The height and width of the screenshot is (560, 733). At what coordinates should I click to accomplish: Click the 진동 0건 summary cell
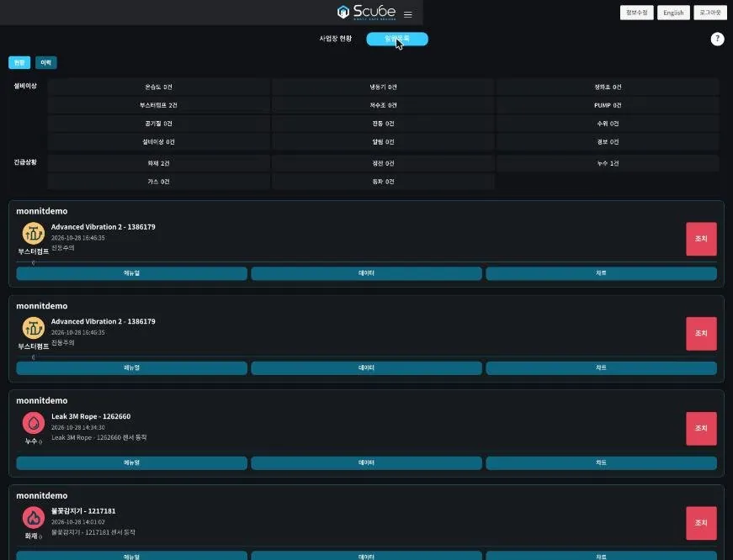[x=383, y=124]
